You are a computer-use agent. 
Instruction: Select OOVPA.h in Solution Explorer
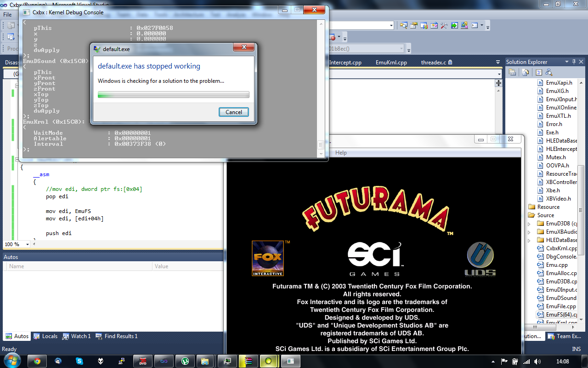553,166
